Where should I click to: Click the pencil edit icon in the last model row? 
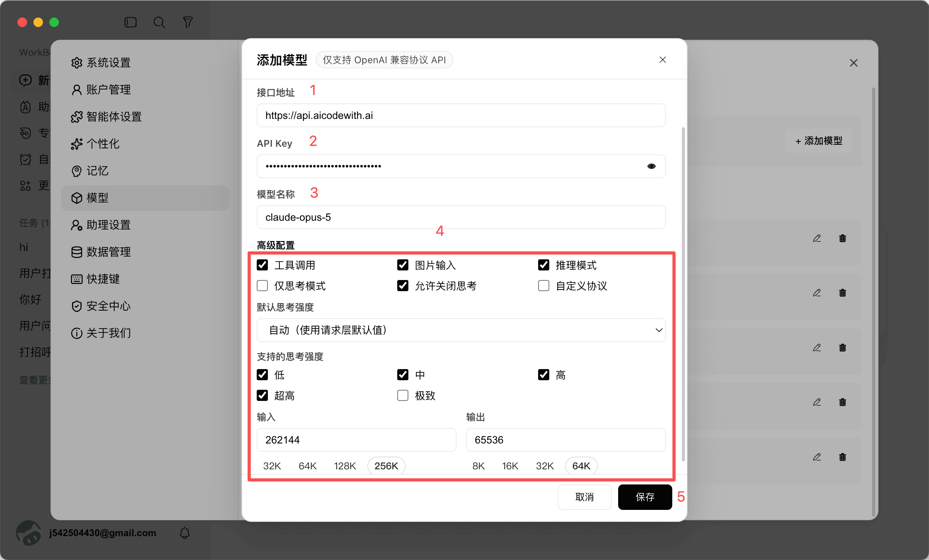(x=817, y=457)
